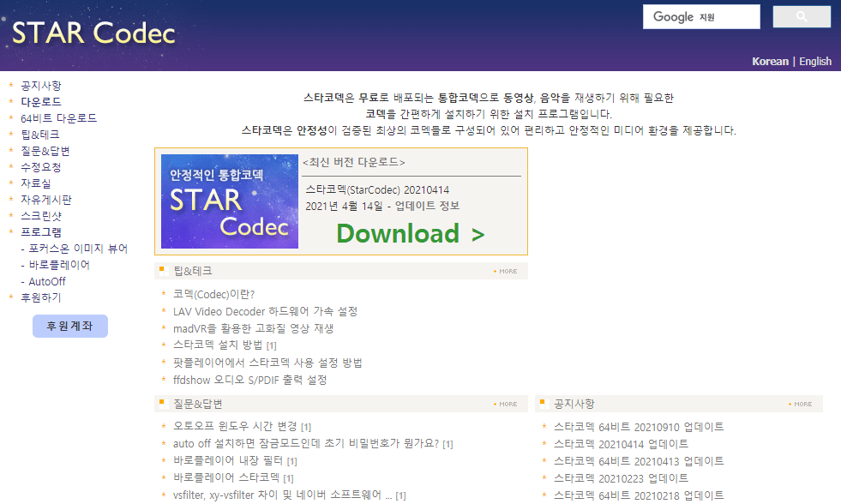Open 프로그램 in the sidebar

pyautogui.click(x=41, y=232)
